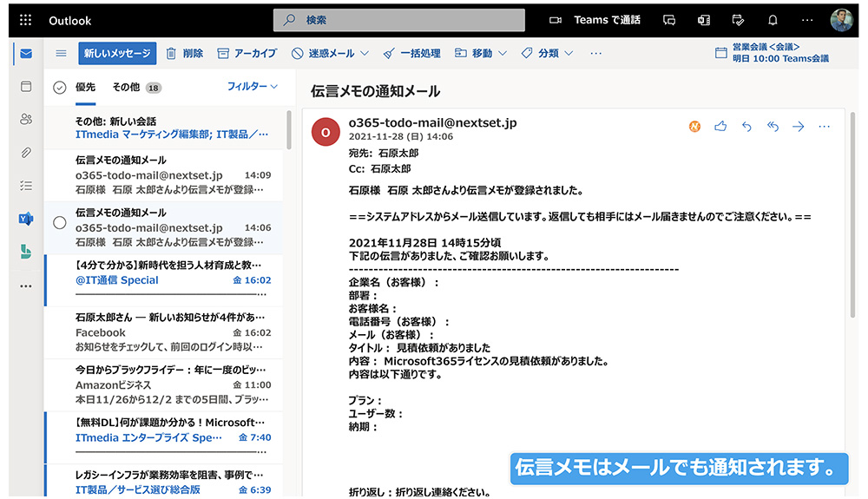Reply to the message with reply arrow
This screenshot has height=499, width=868.
click(x=746, y=127)
